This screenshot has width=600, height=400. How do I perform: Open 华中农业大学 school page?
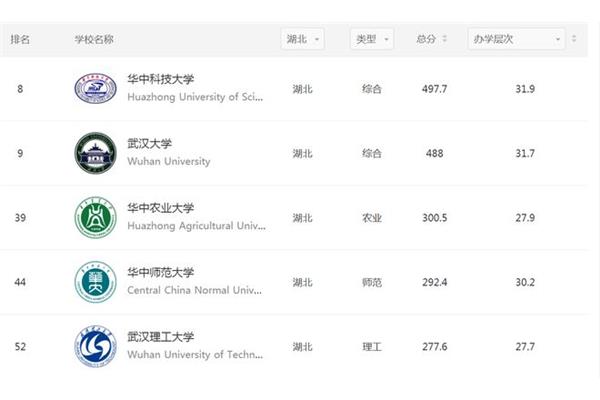tap(161, 208)
